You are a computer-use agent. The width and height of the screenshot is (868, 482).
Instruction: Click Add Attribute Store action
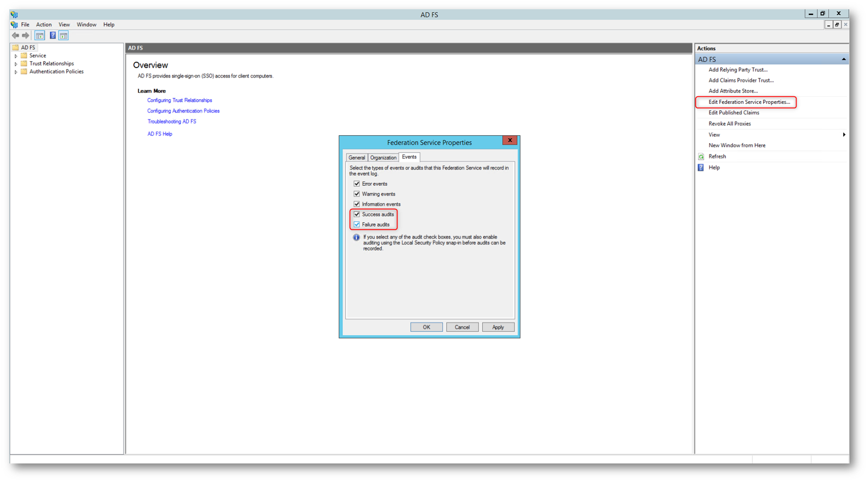(x=733, y=91)
